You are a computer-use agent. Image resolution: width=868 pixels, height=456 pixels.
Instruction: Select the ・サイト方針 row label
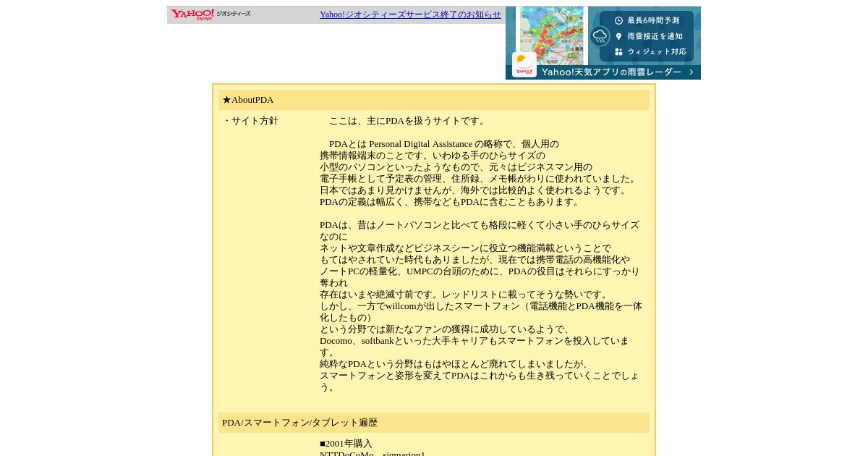[x=250, y=121]
